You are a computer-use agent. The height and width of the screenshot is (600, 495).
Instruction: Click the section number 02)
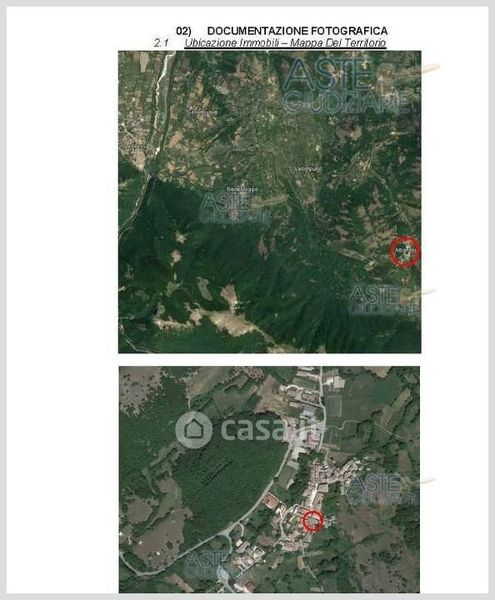pos(184,31)
